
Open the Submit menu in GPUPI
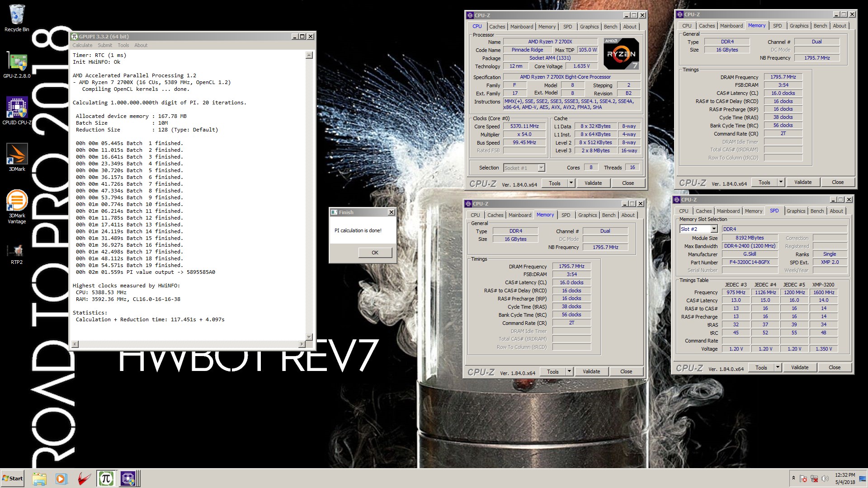[x=105, y=45]
